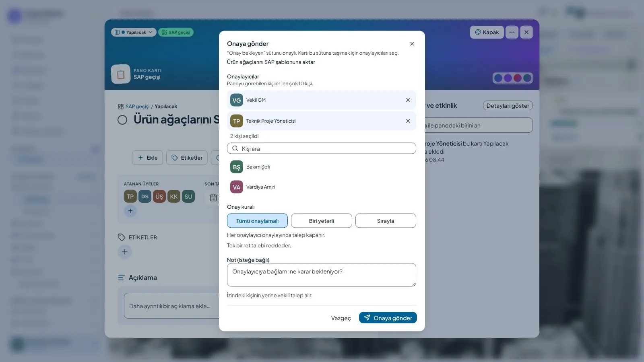
Task: Click the Ekle button
Action: click(147, 158)
